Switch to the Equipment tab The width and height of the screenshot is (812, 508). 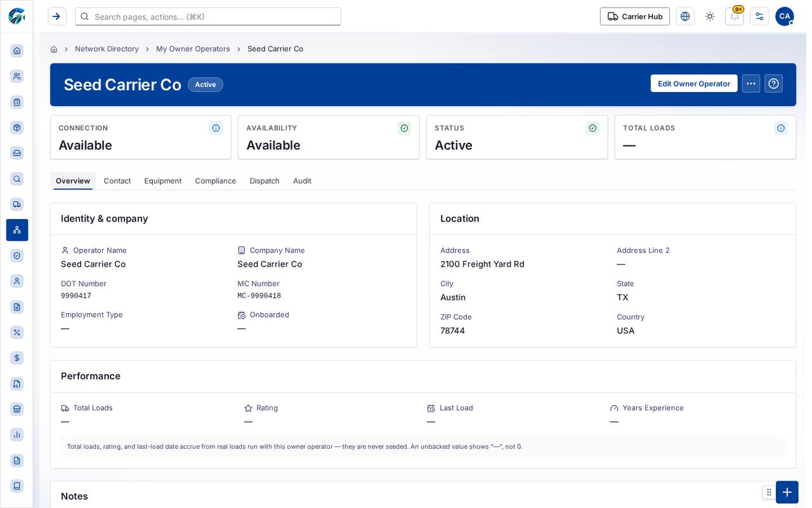(163, 181)
